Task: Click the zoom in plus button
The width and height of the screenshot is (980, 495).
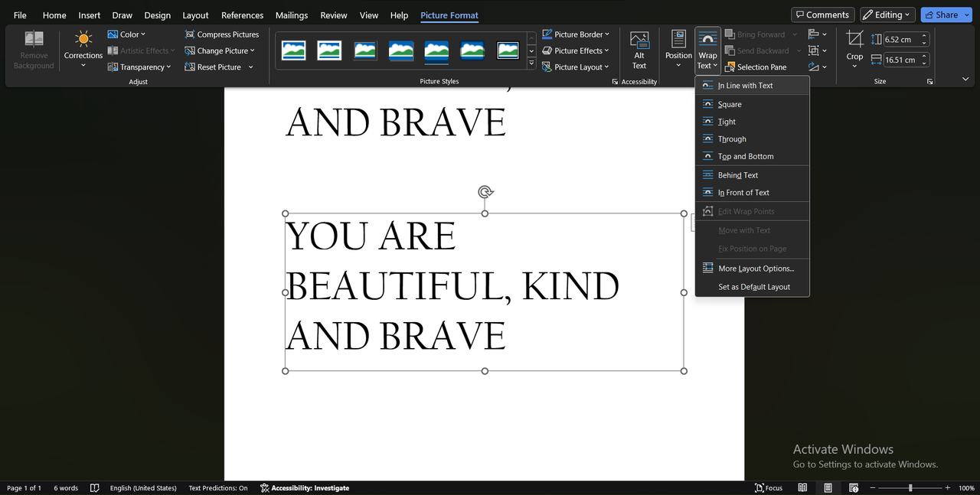Action: click(x=948, y=488)
